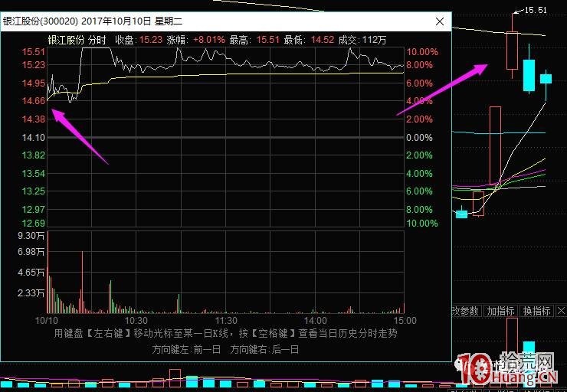Click the 6.98万 volume axis label

(x=31, y=251)
